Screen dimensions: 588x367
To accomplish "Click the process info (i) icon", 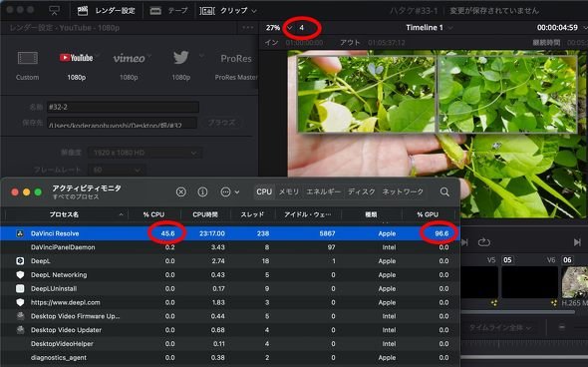I will (x=202, y=192).
